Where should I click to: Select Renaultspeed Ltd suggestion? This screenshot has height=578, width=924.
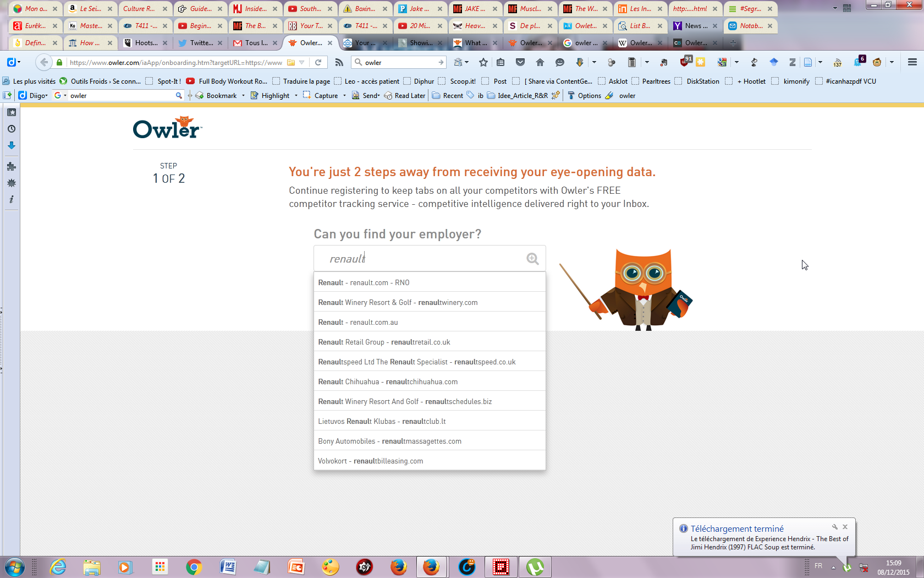[430, 362]
